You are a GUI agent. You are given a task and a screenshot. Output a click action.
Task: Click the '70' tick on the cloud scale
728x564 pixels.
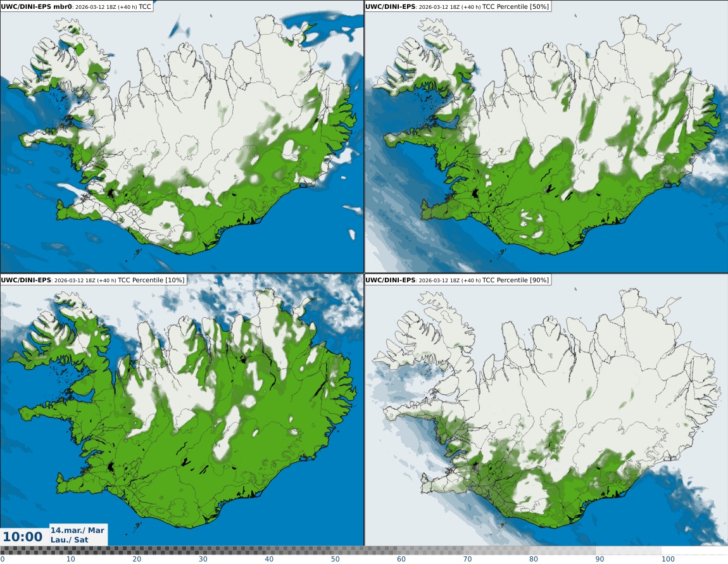click(x=468, y=559)
